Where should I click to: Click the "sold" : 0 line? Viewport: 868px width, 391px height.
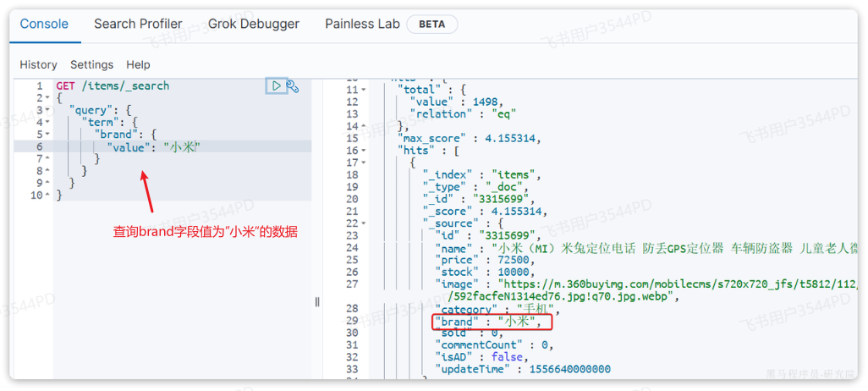(x=470, y=333)
